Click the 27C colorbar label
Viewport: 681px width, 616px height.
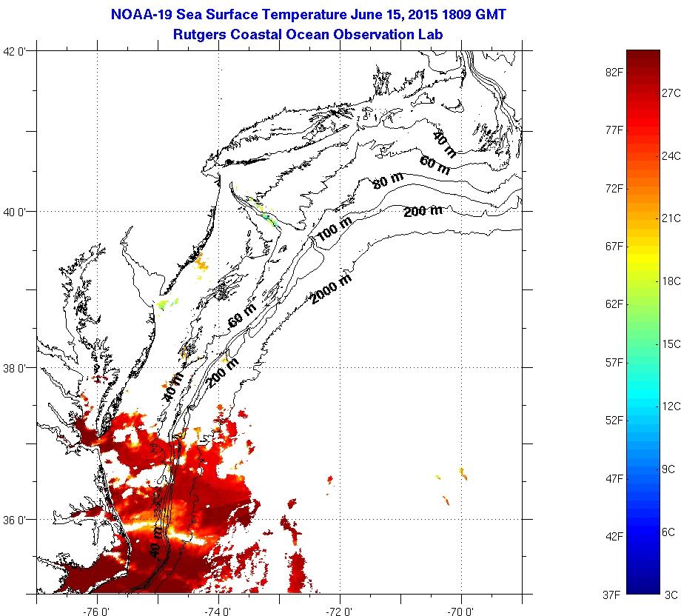671,93
